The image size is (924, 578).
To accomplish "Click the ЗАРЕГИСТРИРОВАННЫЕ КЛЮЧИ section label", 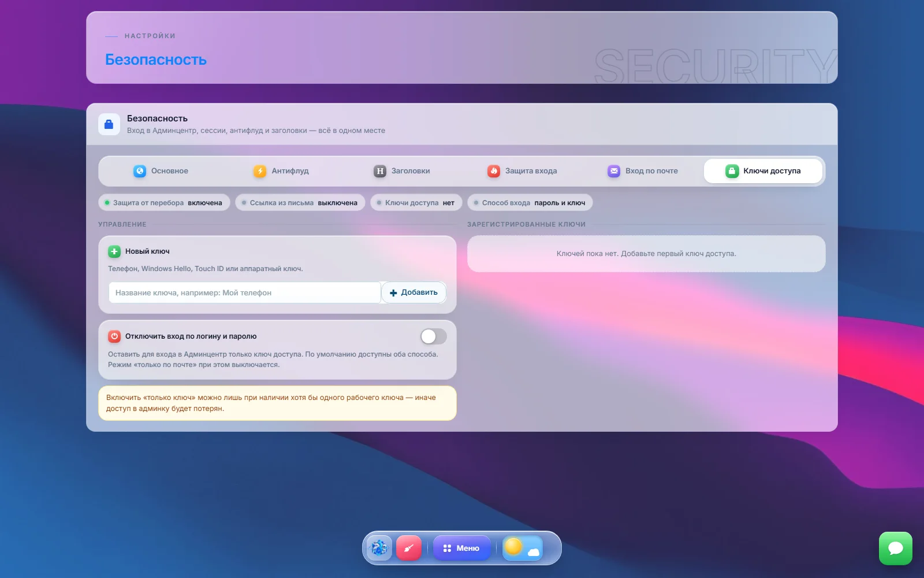I will [526, 224].
